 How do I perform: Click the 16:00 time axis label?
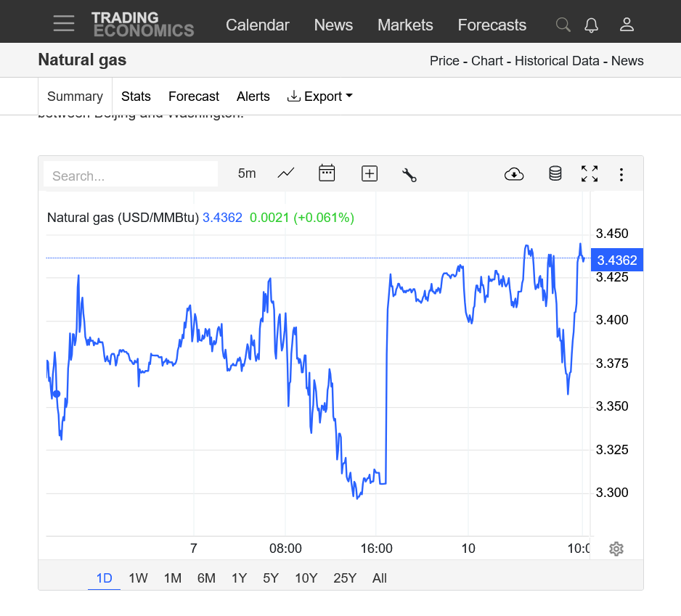(376, 549)
